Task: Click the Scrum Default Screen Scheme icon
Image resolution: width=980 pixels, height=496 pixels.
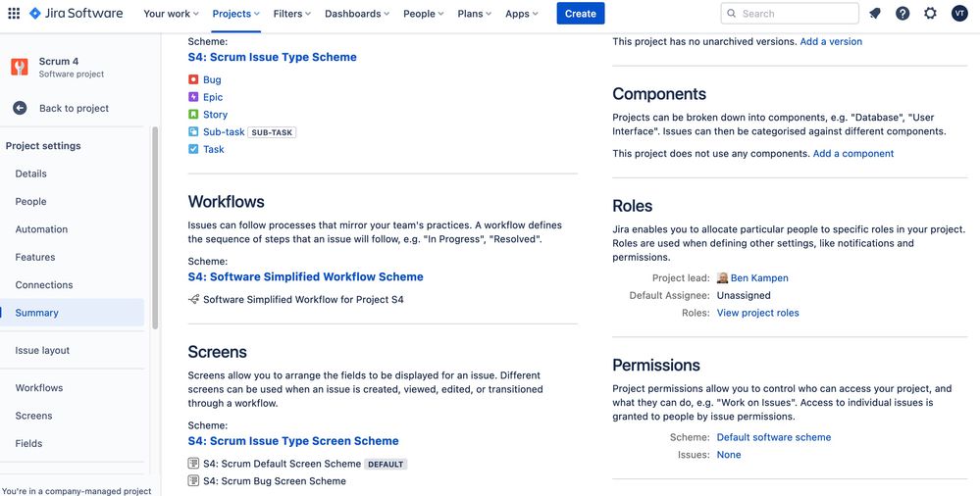Action: point(194,464)
